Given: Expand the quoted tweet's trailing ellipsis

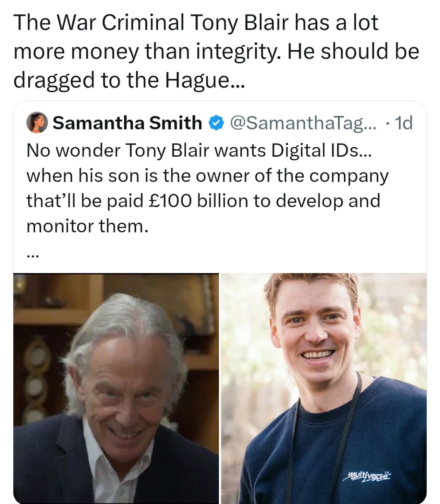Looking at the screenshot, I should point(34,256).
